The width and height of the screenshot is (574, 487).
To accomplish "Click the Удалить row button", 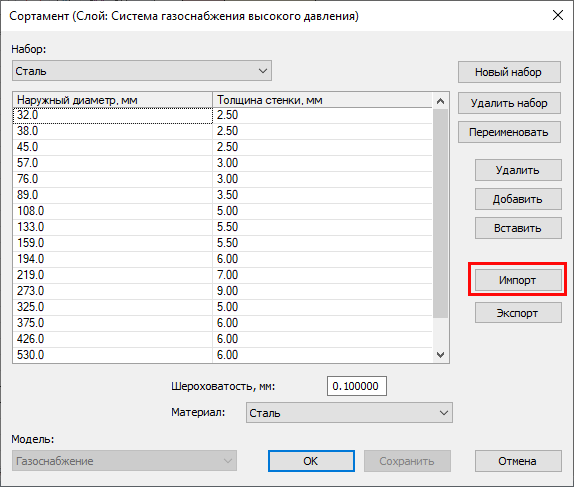I will [x=518, y=170].
